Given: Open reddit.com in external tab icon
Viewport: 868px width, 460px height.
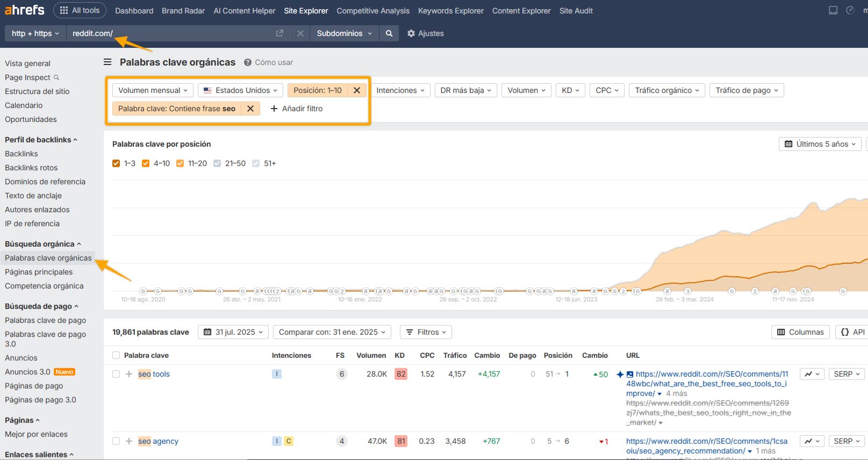Looking at the screenshot, I should pyautogui.click(x=279, y=33).
